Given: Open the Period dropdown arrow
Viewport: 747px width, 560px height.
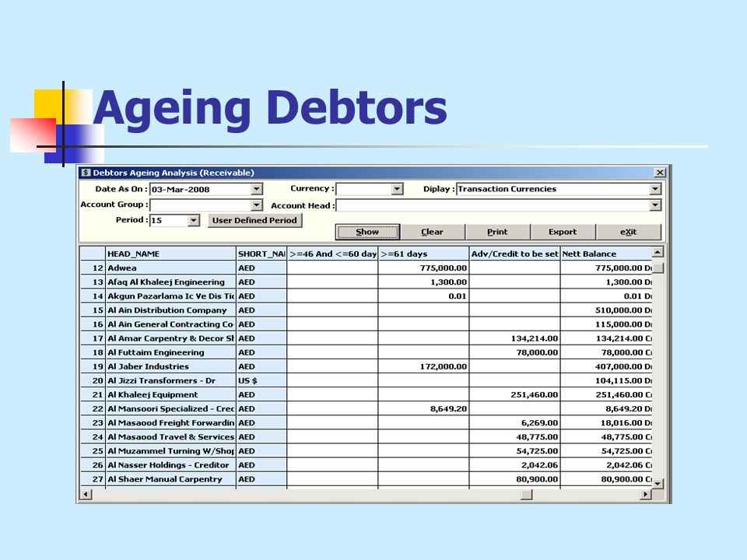Looking at the screenshot, I should point(193,220).
